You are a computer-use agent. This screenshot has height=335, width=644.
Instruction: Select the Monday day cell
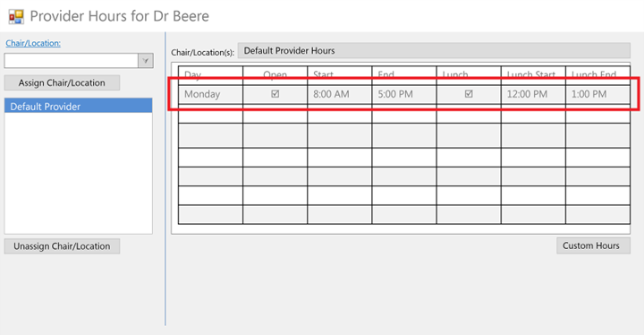click(x=210, y=94)
